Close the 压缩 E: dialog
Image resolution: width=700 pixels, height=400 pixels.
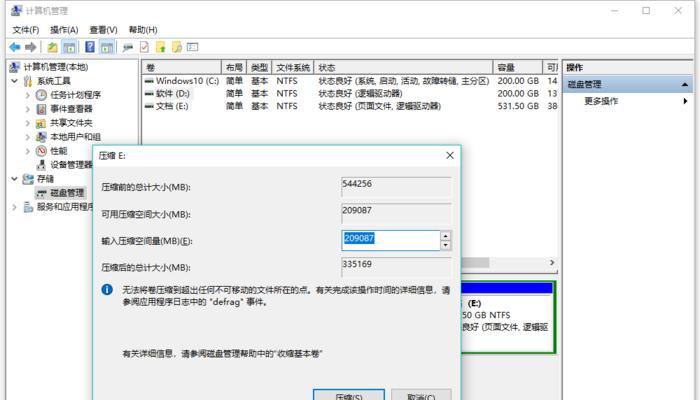[x=450, y=155]
